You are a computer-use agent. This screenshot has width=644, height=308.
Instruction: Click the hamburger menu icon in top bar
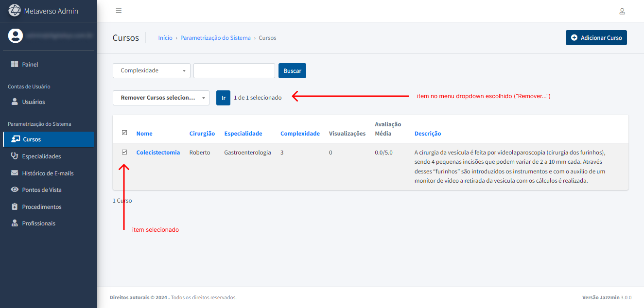(x=119, y=11)
